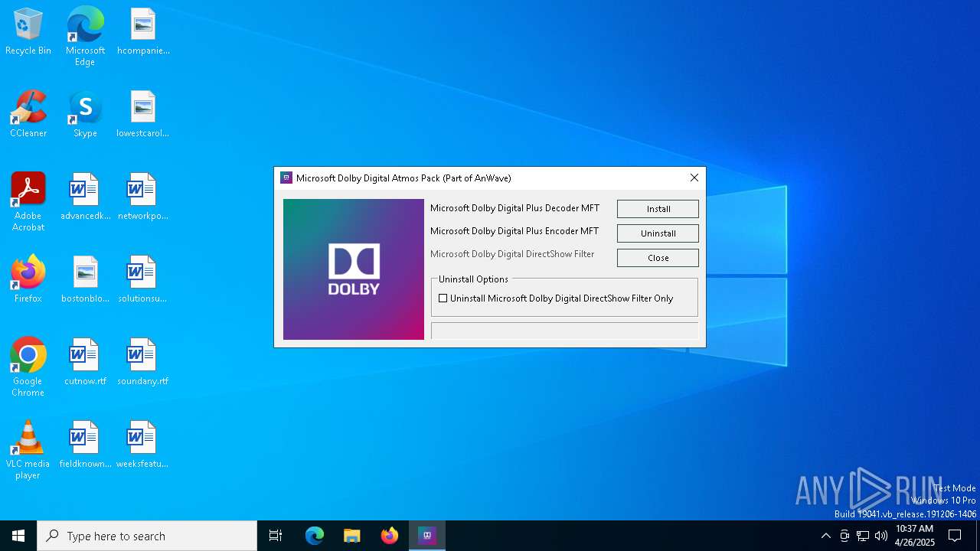The image size is (980, 551).
Task: Open Skype desktop shortcut
Action: (x=85, y=114)
